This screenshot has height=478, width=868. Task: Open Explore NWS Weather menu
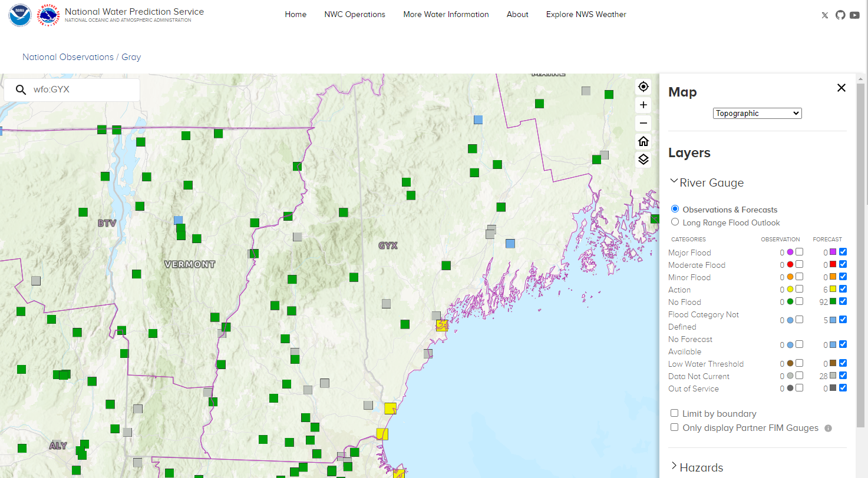[586, 15]
